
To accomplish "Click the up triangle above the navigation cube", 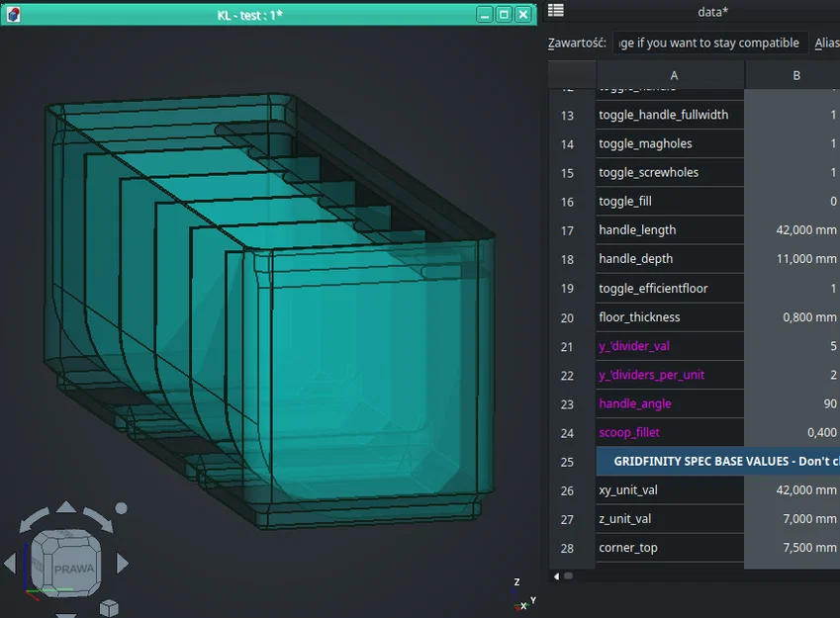I will 65,508.
